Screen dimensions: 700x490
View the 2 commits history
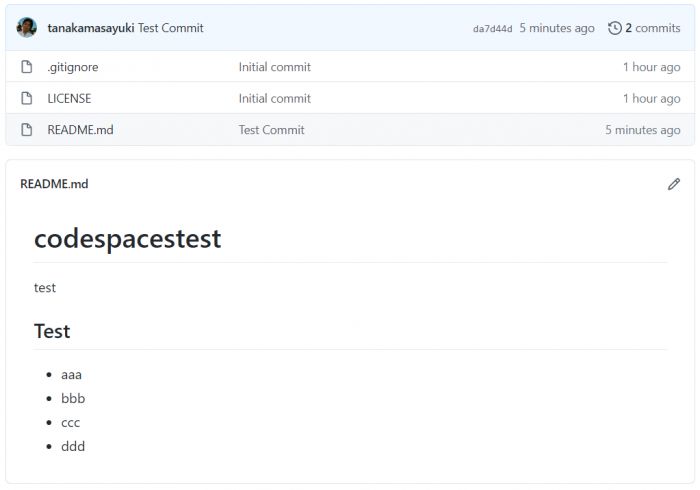(652, 28)
